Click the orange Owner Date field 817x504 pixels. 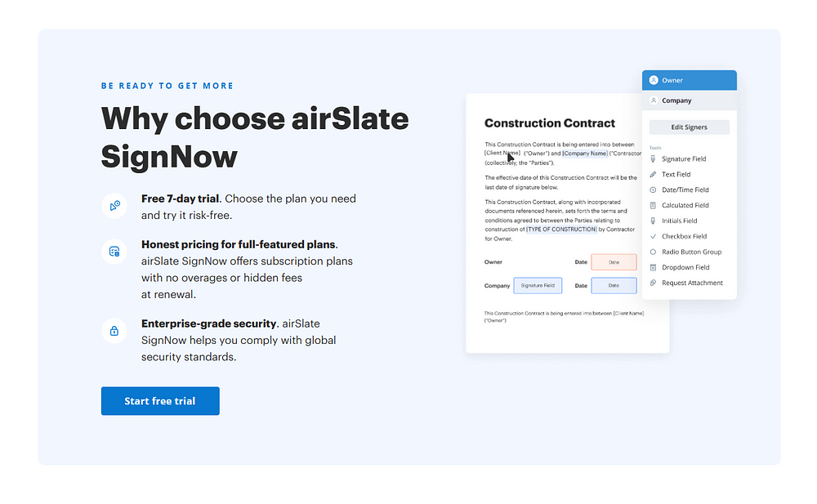pyautogui.click(x=614, y=262)
